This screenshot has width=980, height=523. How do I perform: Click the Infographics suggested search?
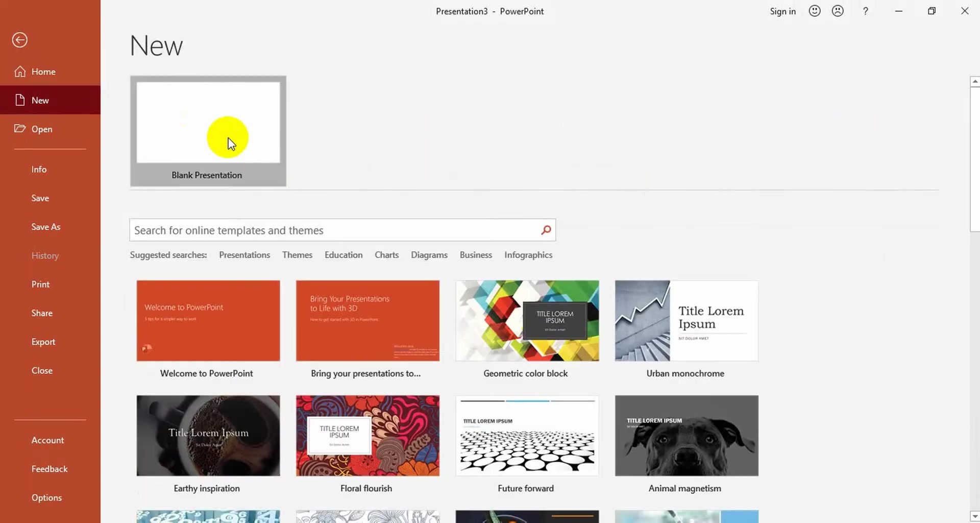coord(528,255)
